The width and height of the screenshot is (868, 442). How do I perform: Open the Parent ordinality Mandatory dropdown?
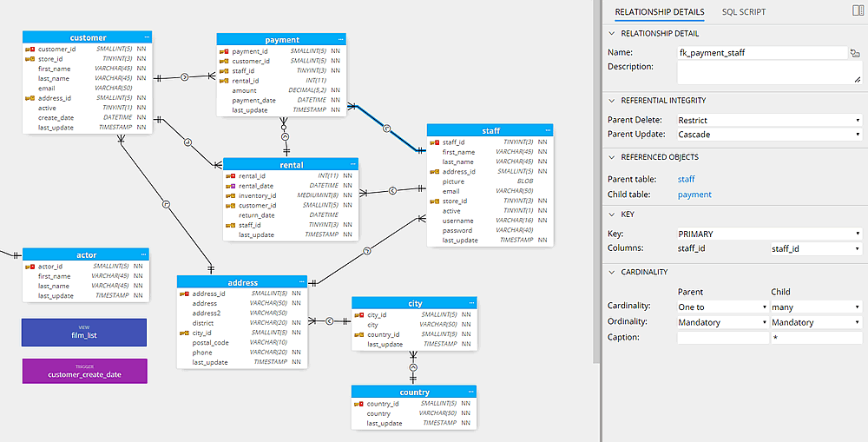(723, 322)
